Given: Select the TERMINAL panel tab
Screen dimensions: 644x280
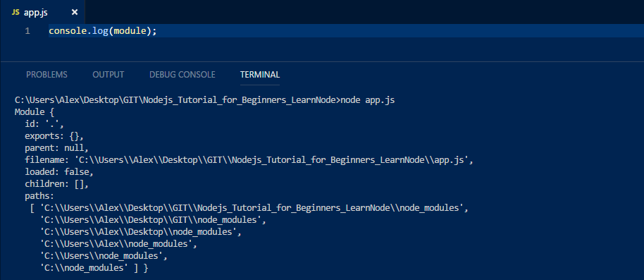Looking at the screenshot, I should click(x=260, y=75).
